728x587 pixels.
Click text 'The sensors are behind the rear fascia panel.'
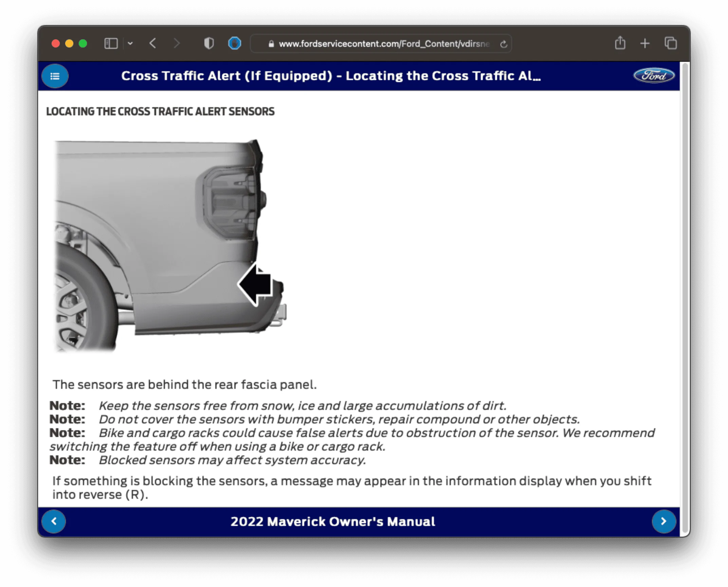(185, 385)
